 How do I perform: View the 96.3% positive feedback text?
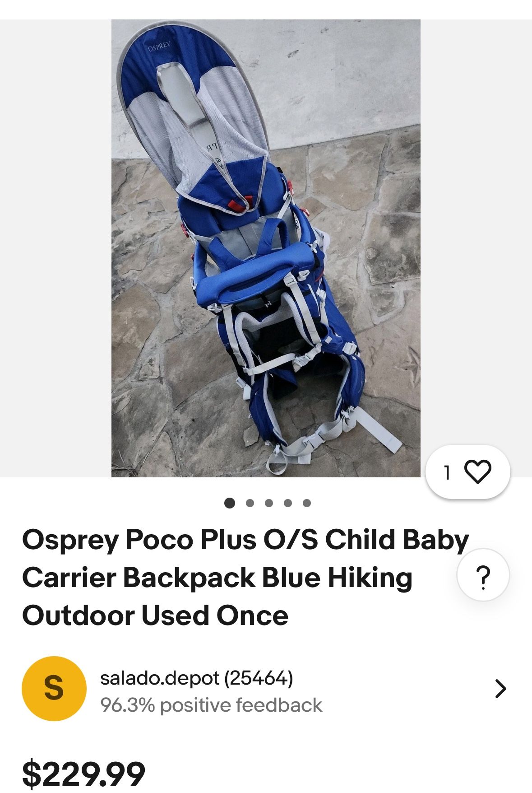click(x=211, y=705)
